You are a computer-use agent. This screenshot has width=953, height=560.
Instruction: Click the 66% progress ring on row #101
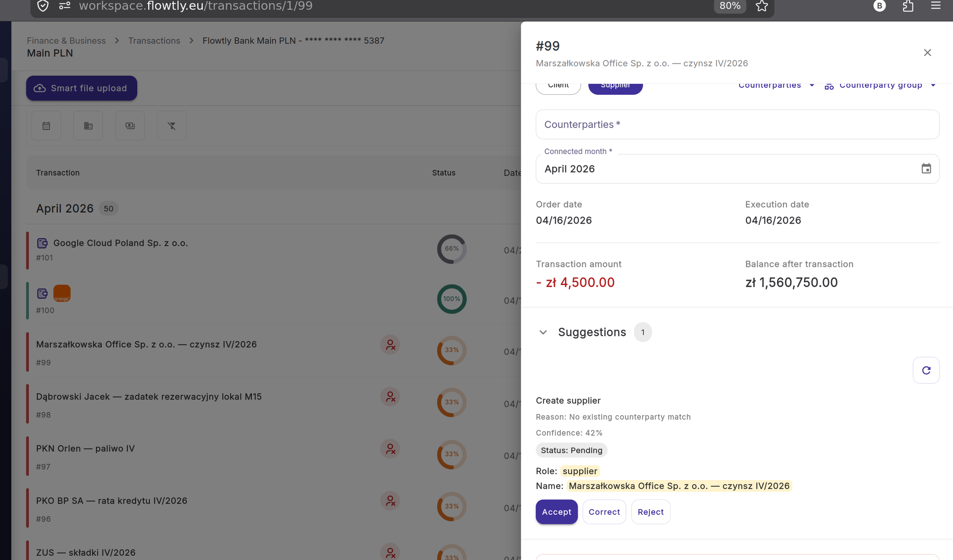coord(451,249)
